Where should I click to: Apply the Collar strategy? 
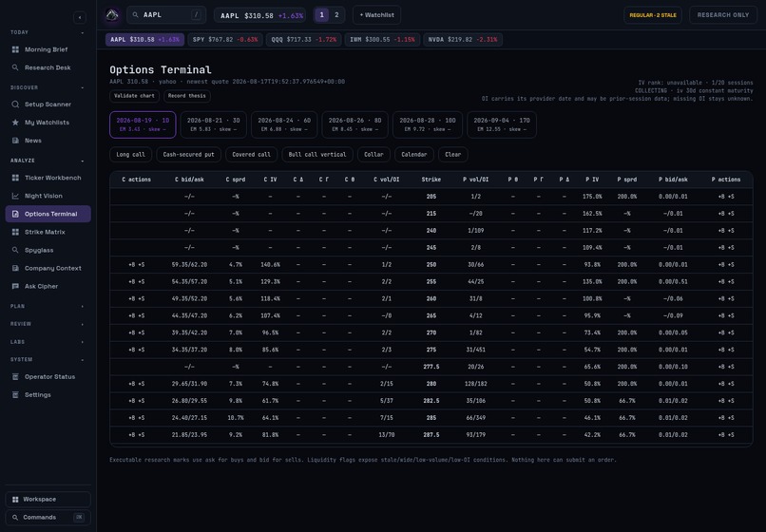(x=373, y=154)
